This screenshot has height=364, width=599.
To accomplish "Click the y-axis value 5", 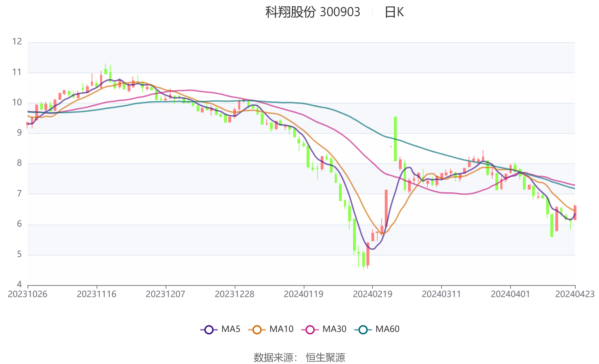I will (19, 254).
